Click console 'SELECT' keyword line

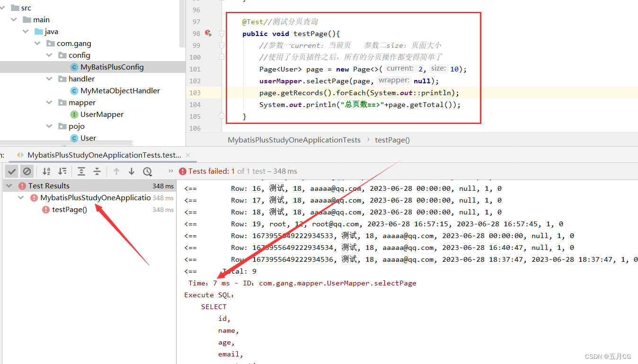(214, 307)
